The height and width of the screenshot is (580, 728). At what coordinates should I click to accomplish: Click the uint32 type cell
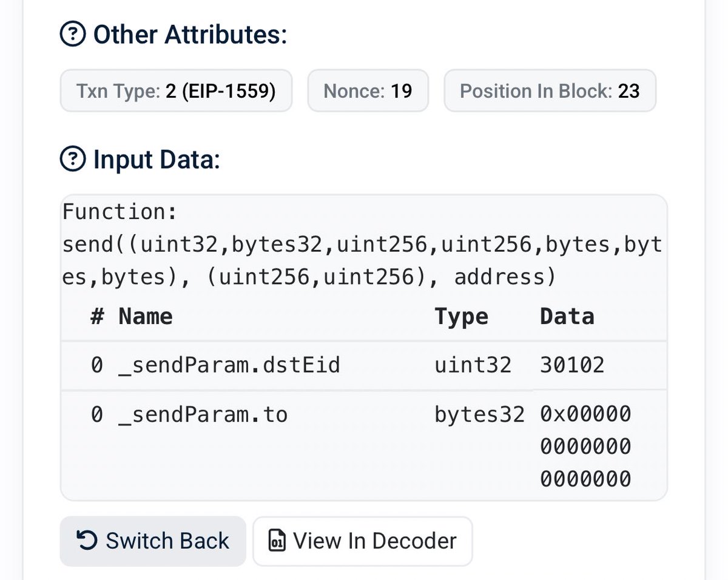tap(473, 365)
